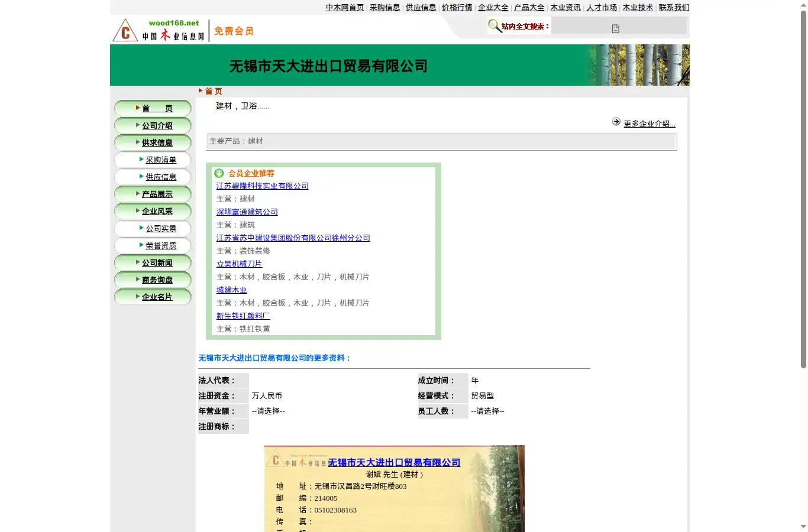The height and width of the screenshot is (532, 808).
Task: Open 供应信息 in top navigation bar
Action: tap(421, 8)
